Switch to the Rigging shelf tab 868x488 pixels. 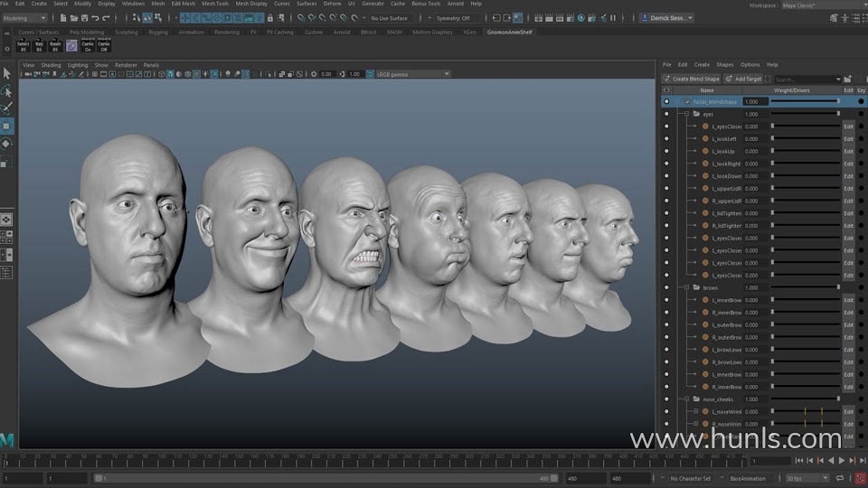(158, 33)
